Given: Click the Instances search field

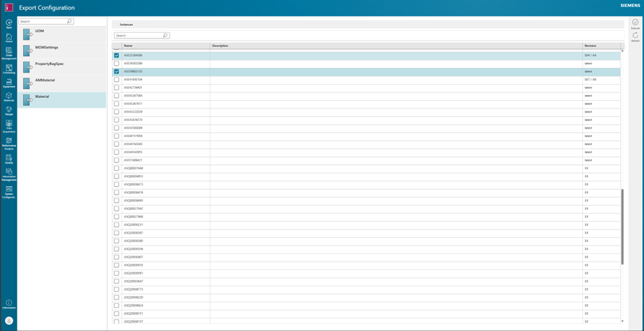Looking at the screenshot, I should 138,35.
